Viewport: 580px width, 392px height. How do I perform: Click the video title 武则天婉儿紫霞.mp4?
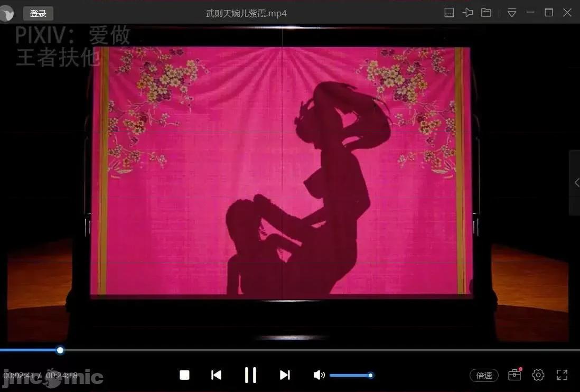246,14
